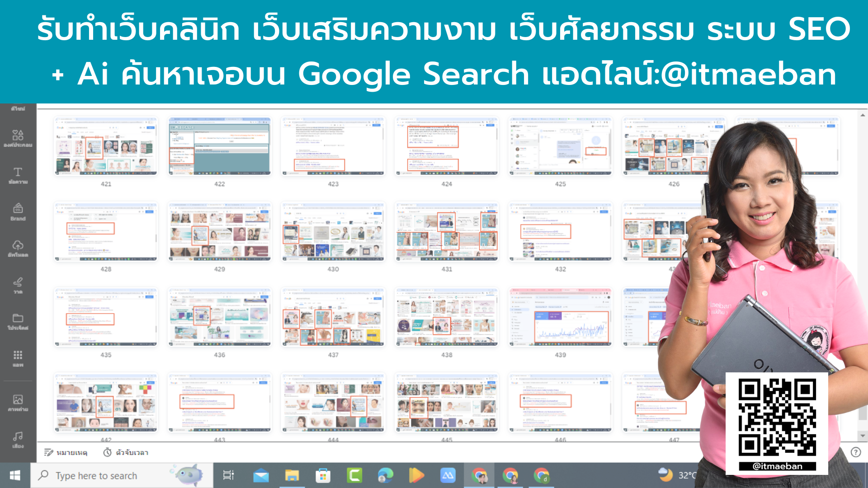Select slide thumbnail 439 with the analytics chart
Image resolution: width=868 pixels, height=488 pixels.
(561, 317)
